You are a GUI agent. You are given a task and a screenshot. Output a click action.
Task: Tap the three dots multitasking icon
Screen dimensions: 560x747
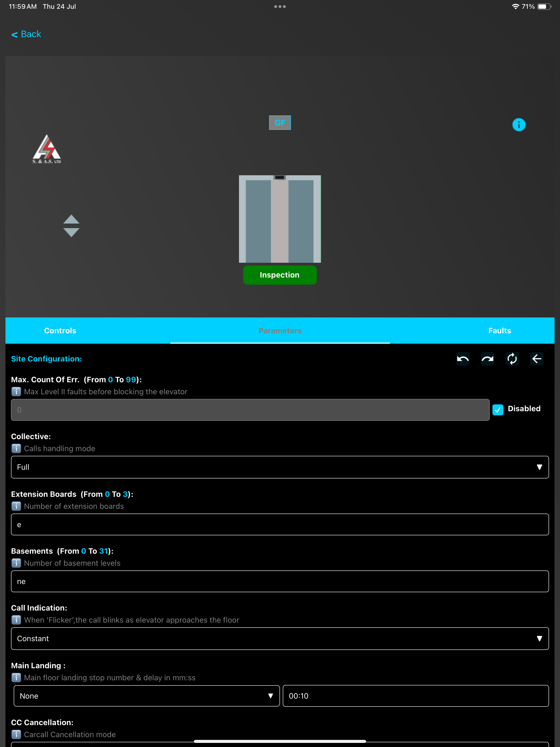(x=280, y=6)
